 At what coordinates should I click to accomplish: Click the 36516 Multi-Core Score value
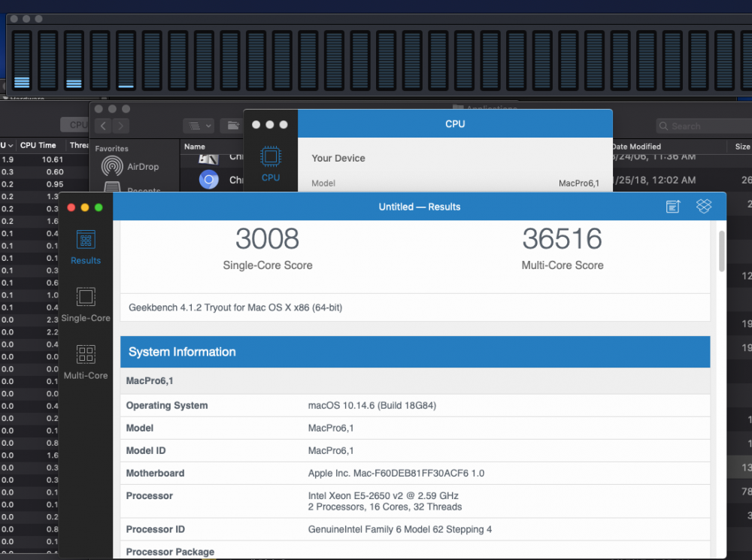pos(562,239)
